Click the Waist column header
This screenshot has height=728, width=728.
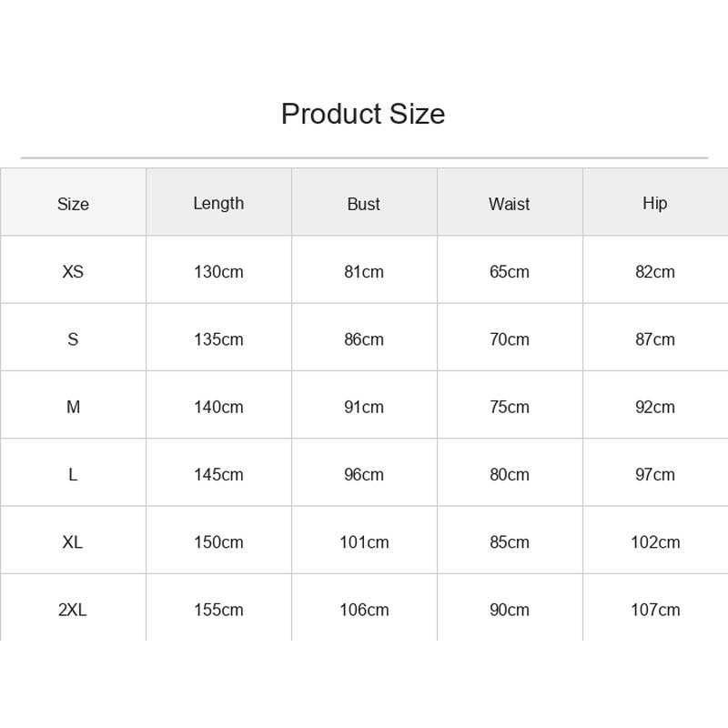click(x=510, y=204)
